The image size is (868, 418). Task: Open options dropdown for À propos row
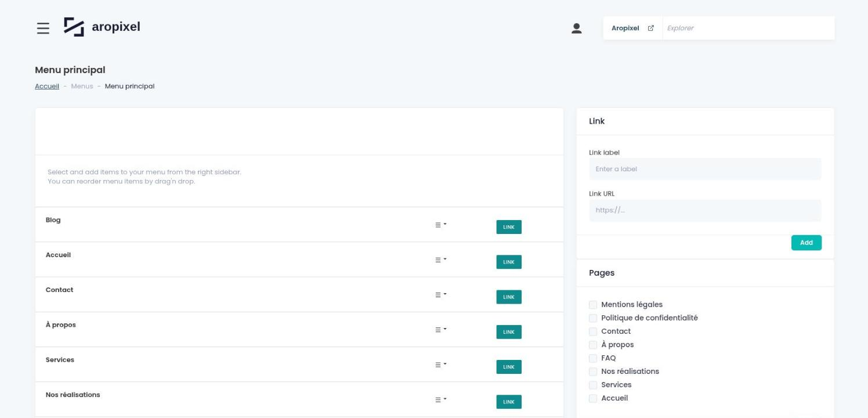[441, 329]
